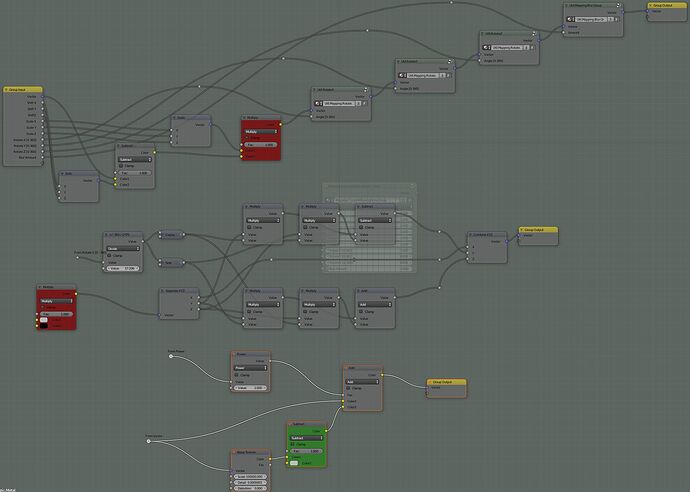Open Subtract dropdown on the middle math Subtract node
The image size is (690, 492).
click(375, 220)
